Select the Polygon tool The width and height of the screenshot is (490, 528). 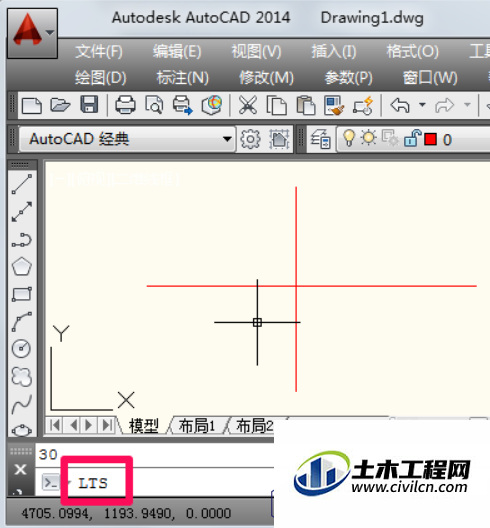click(x=22, y=267)
